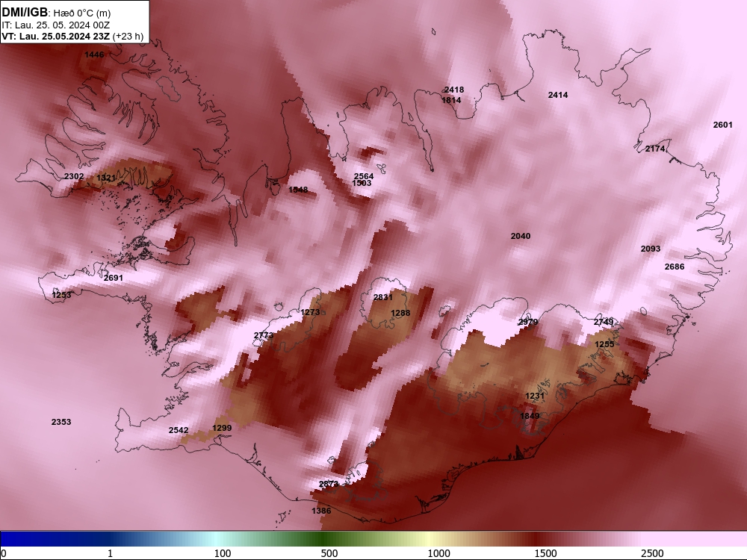This screenshot has height=560, width=747.
Task: Click the 1500 legend tick label
Action: [545, 553]
